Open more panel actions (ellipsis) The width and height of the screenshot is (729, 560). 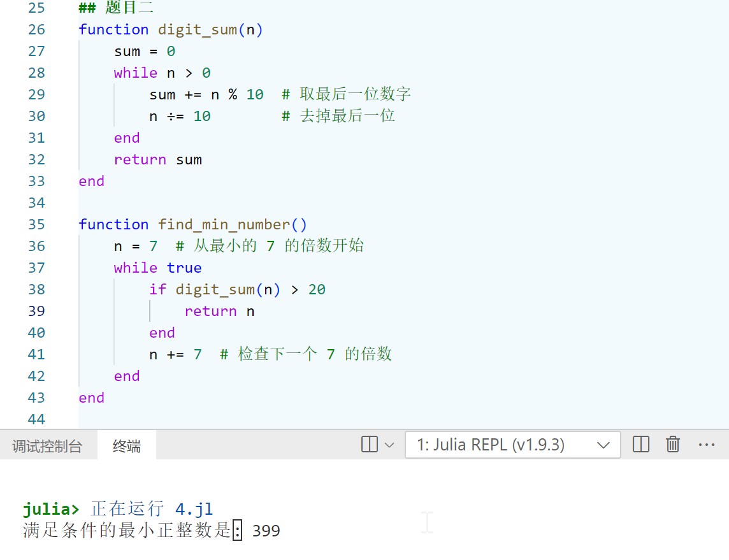[x=706, y=445]
